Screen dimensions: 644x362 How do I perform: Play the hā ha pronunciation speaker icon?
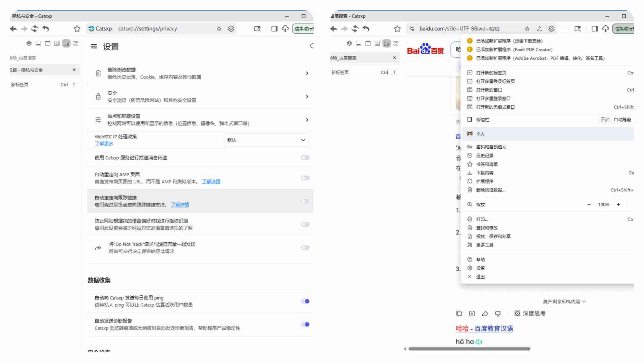point(478,342)
